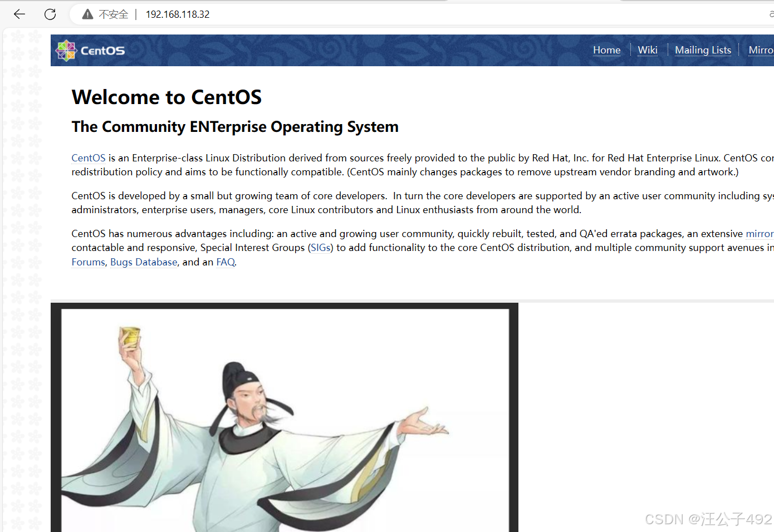Screen dimensions: 774x532
Task: Click the FAQ hyperlink
Action: click(x=225, y=262)
